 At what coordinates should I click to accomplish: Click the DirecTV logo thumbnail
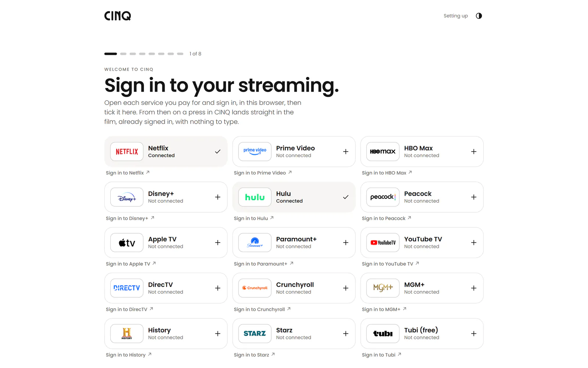tap(127, 288)
